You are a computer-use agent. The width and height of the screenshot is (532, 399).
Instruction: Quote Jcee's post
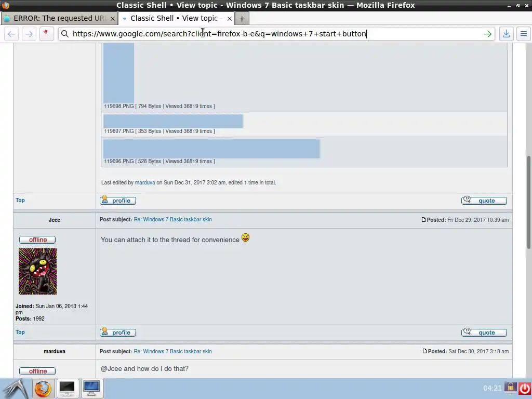pyautogui.click(x=484, y=332)
